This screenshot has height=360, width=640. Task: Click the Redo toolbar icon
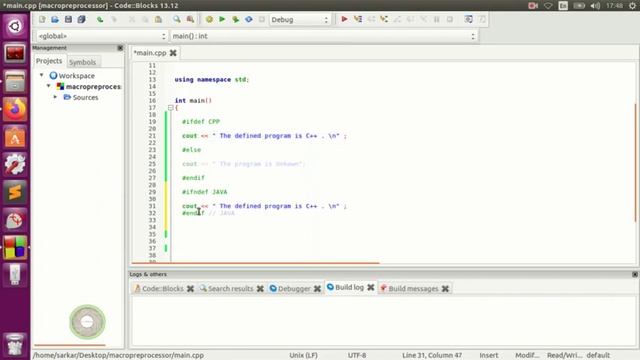click(x=114, y=19)
